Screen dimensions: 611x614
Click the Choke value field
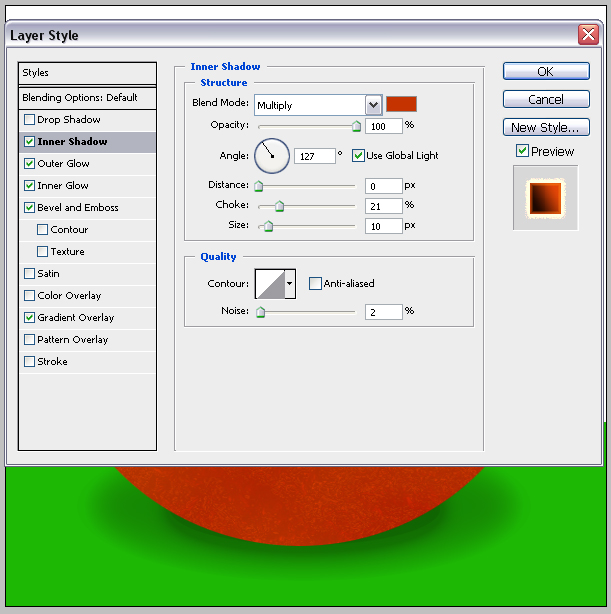tap(384, 206)
